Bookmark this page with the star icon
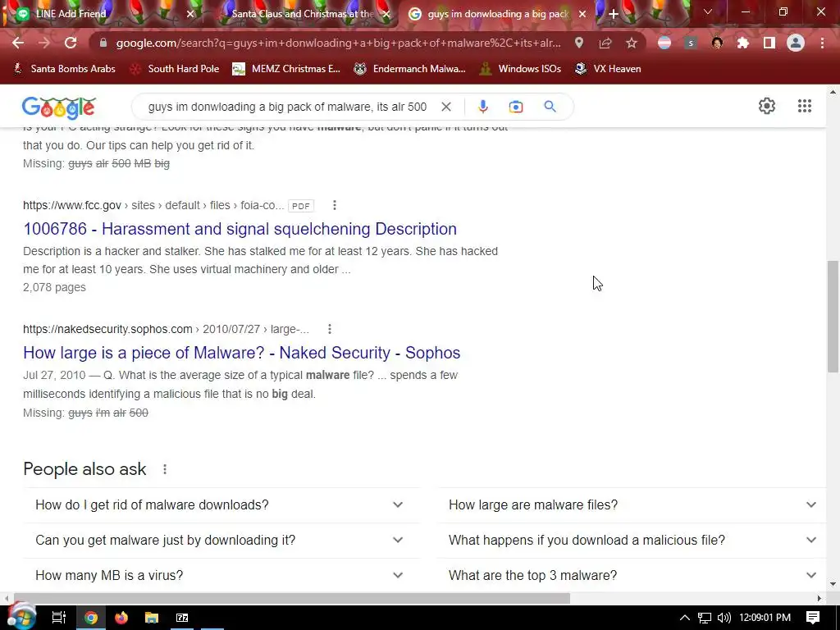This screenshot has width=840, height=630. (x=632, y=43)
